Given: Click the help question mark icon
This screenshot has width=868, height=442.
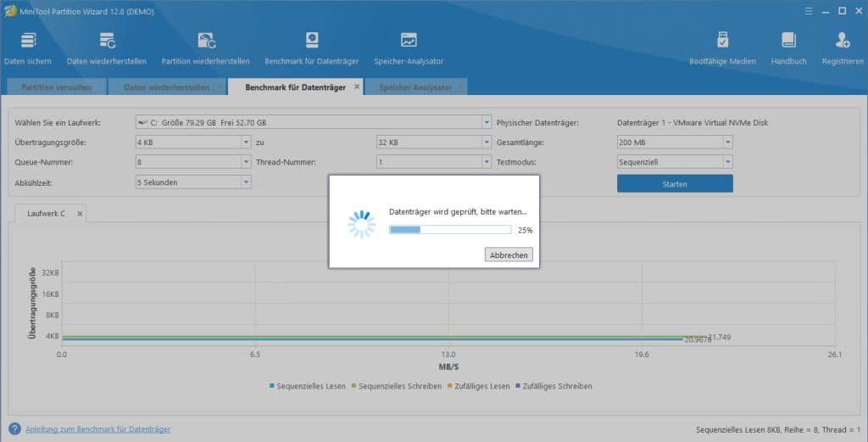Looking at the screenshot, I should [14, 428].
